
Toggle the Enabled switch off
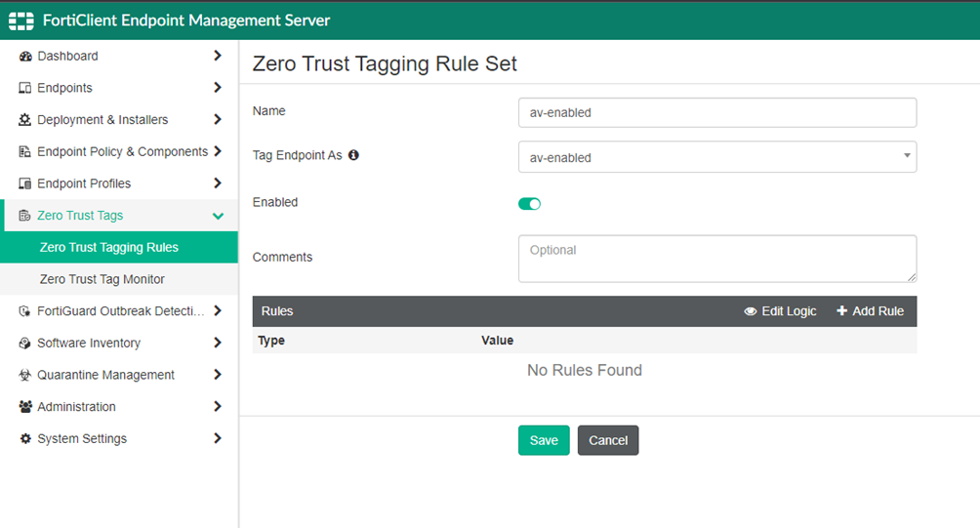coord(529,204)
